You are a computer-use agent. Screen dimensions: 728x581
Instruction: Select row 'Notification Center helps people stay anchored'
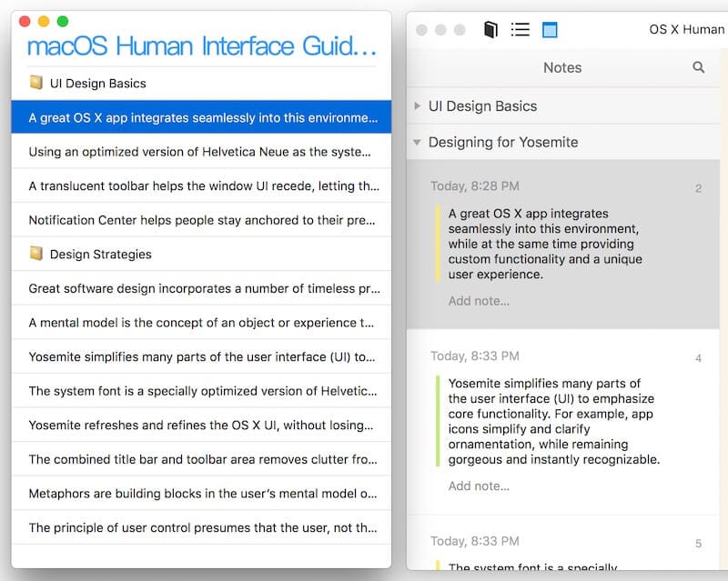201,219
